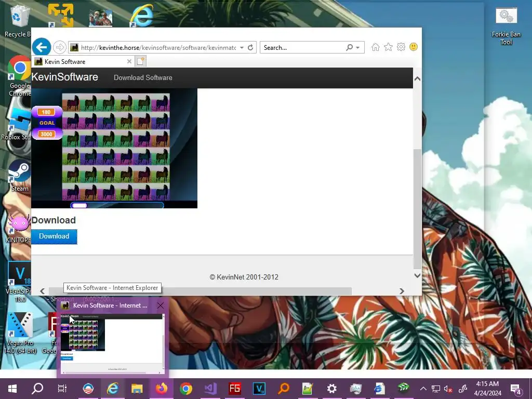Click into the IE Search box
This screenshot has width=532, height=399.
[303, 47]
